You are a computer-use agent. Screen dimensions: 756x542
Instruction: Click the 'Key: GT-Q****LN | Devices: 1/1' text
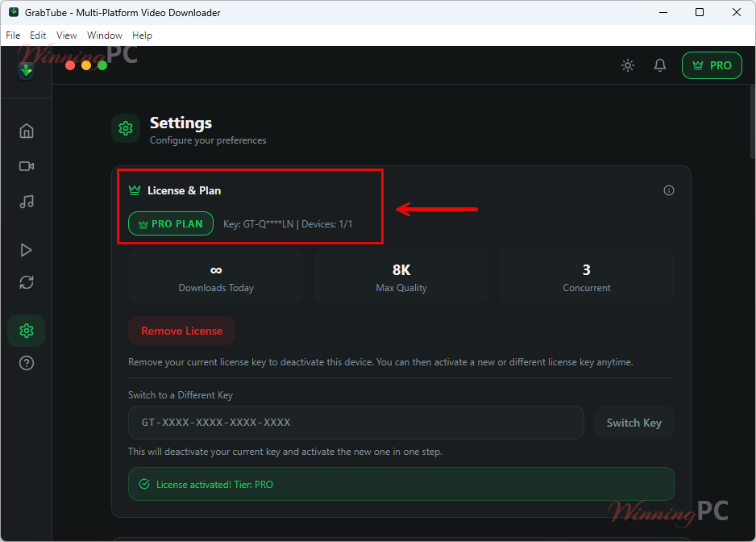pyautogui.click(x=288, y=224)
